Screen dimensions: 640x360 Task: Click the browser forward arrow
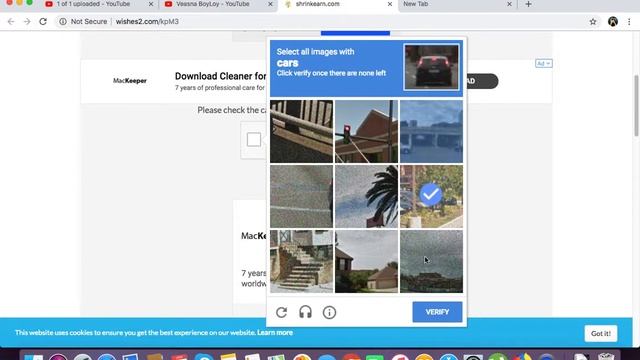[x=27, y=22]
